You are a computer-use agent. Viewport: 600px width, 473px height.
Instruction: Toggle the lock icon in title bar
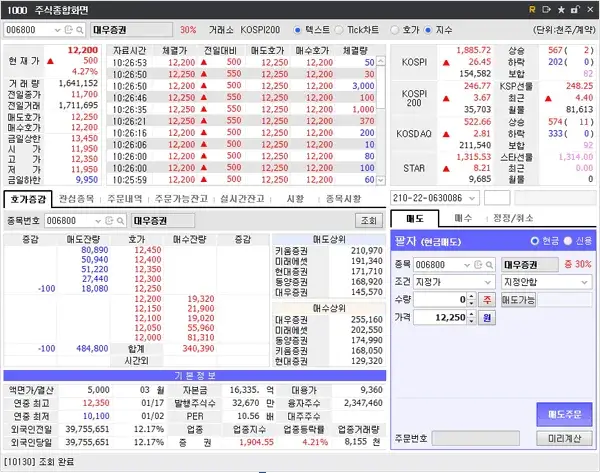coord(575,10)
